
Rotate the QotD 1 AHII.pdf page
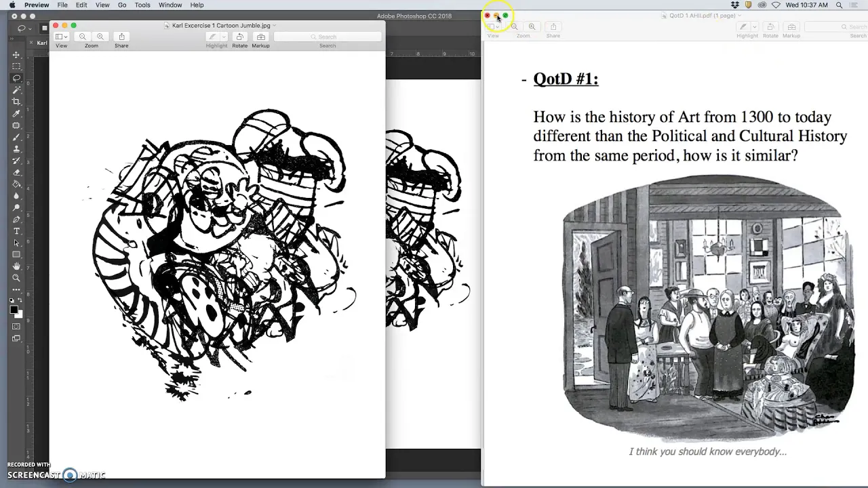pyautogui.click(x=770, y=26)
